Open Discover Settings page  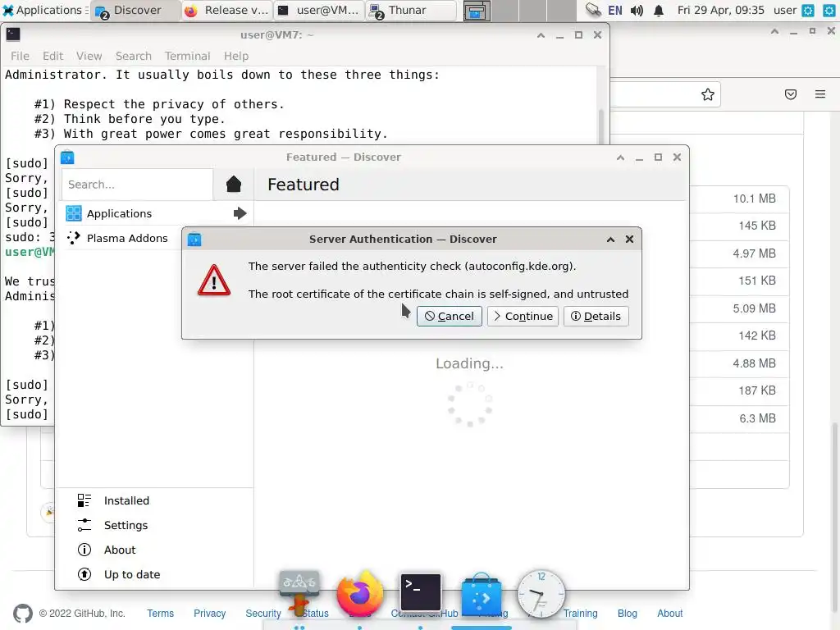[126, 525]
